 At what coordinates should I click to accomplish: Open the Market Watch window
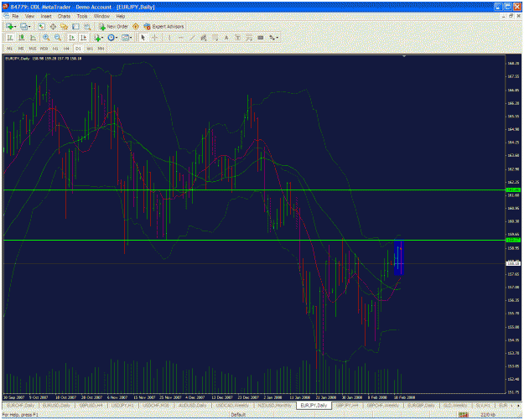41,27
